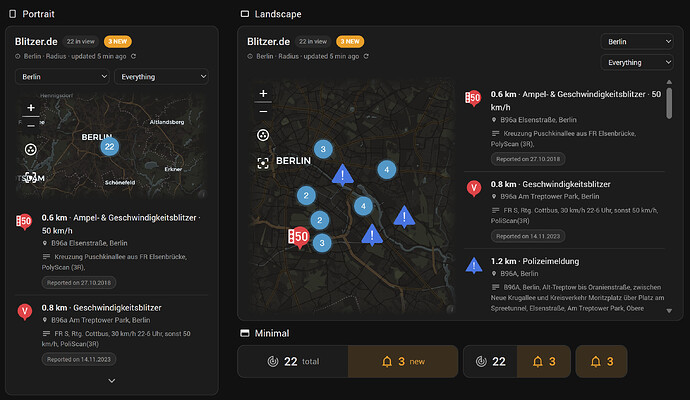Open Landscape entry '1.2 km · Polizeimeldung'
The image size is (690, 400).
(564, 284)
